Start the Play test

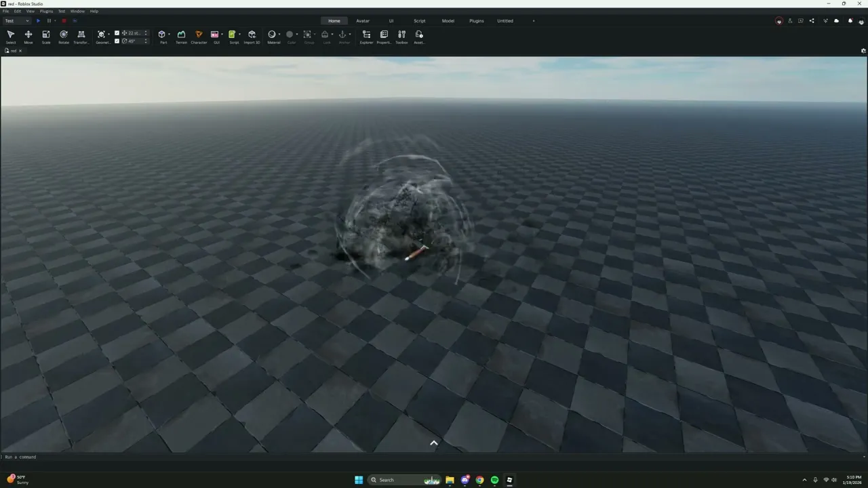click(38, 21)
